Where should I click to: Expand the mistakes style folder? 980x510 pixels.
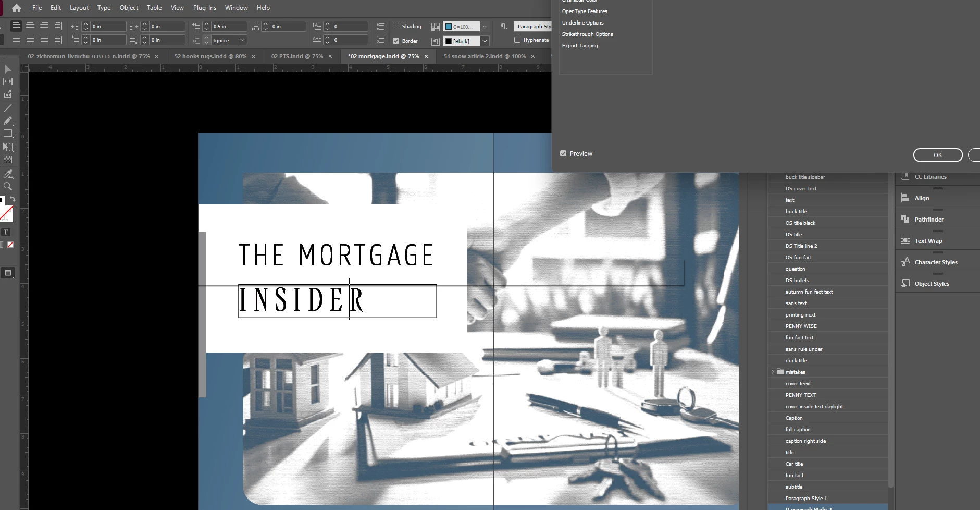773,372
